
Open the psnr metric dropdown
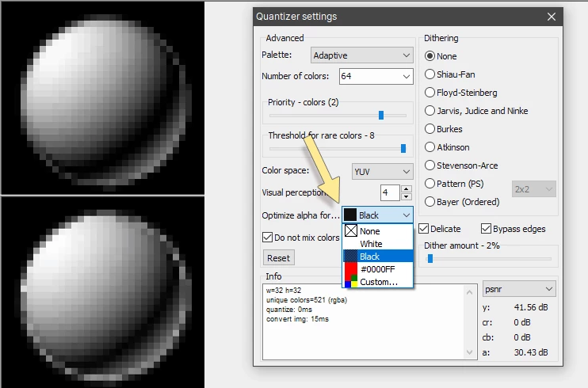(519, 289)
